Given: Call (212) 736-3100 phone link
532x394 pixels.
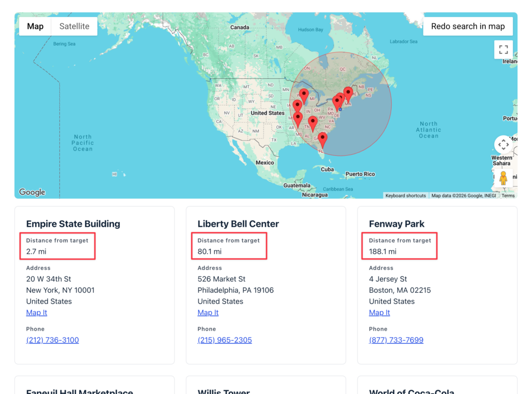Looking at the screenshot, I should pyautogui.click(x=52, y=340).
